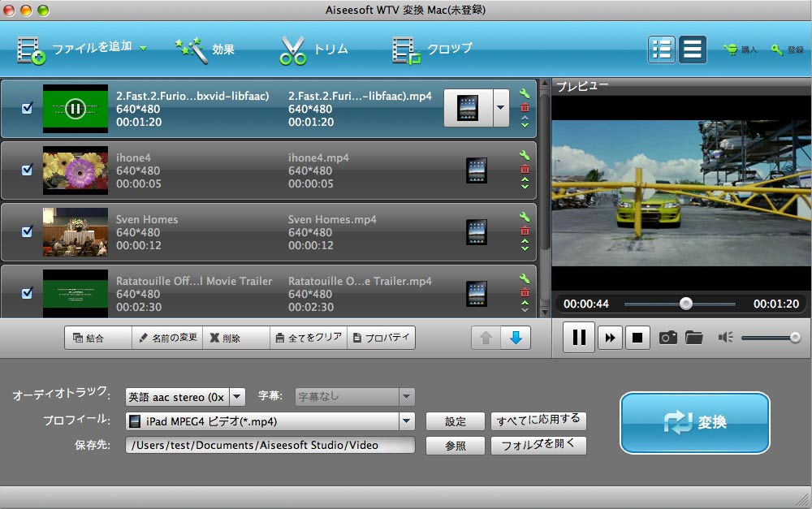Viewport: 812px width, 509px height.
Task: Click the 保存先 output path field
Action: [270, 446]
